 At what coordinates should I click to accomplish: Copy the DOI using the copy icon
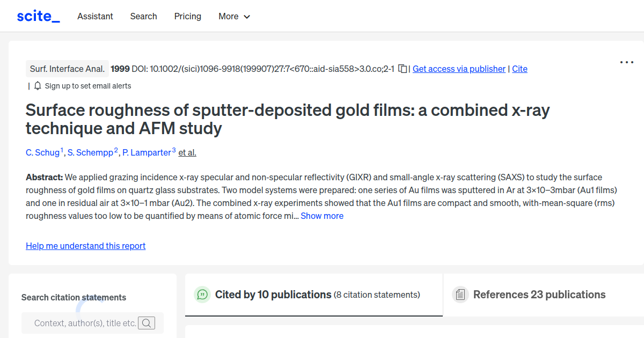tap(402, 69)
